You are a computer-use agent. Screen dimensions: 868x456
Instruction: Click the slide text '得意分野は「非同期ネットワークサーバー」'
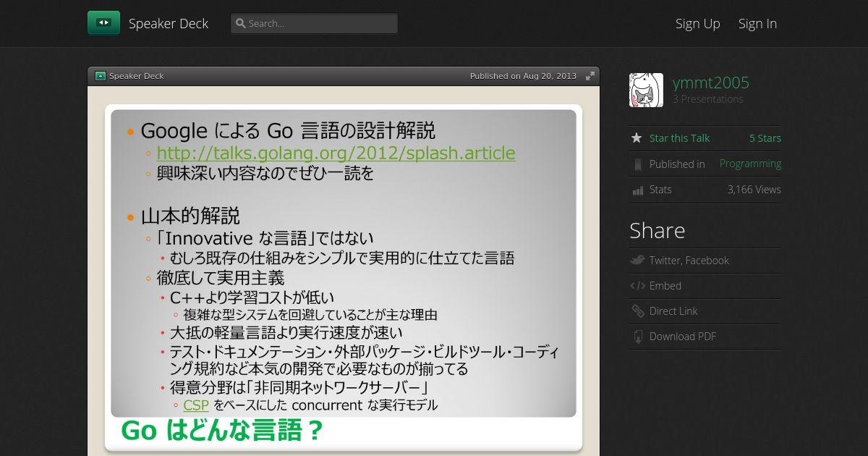300,387
